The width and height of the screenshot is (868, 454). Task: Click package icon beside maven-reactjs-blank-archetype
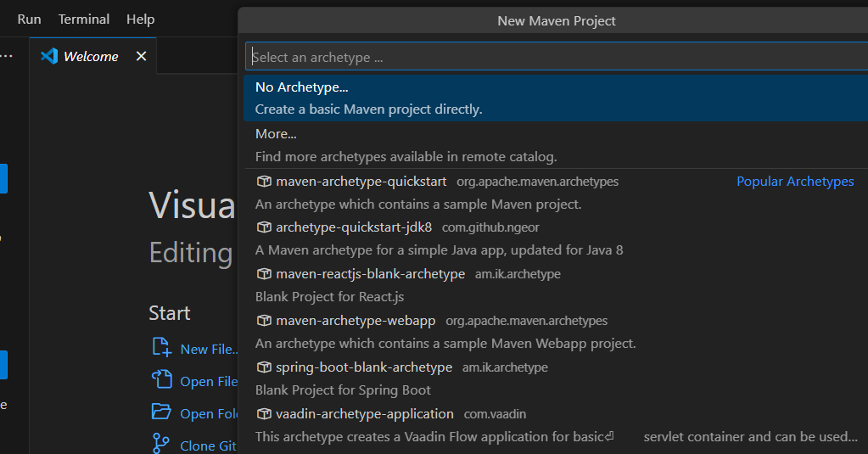pyautogui.click(x=264, y=274)
